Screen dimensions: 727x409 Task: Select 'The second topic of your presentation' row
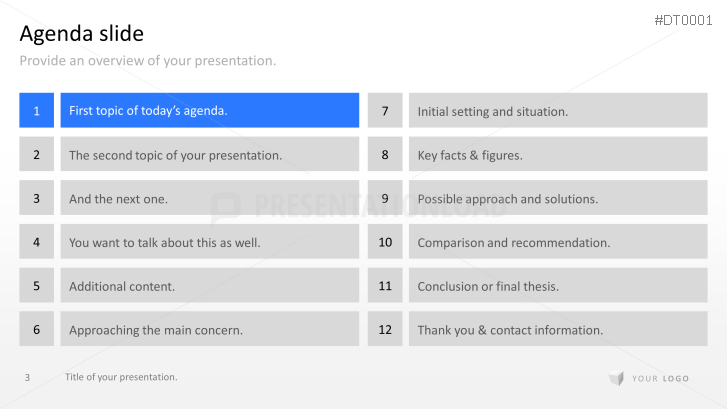[x=210, y=154]
